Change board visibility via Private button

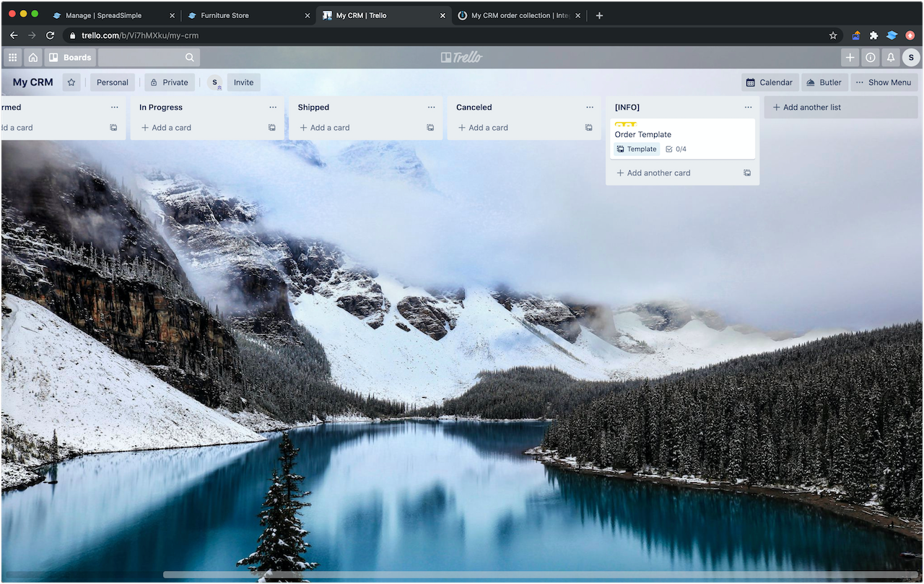coord(169,82)
